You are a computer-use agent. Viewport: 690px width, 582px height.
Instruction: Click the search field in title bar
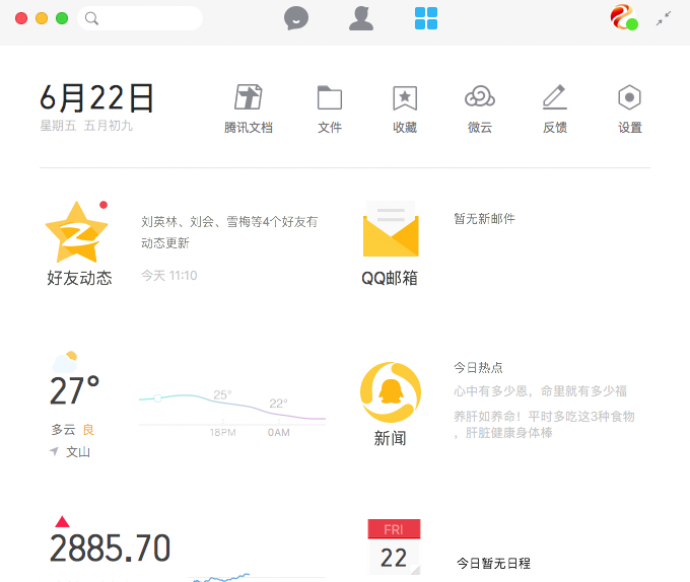coord(140,18)
